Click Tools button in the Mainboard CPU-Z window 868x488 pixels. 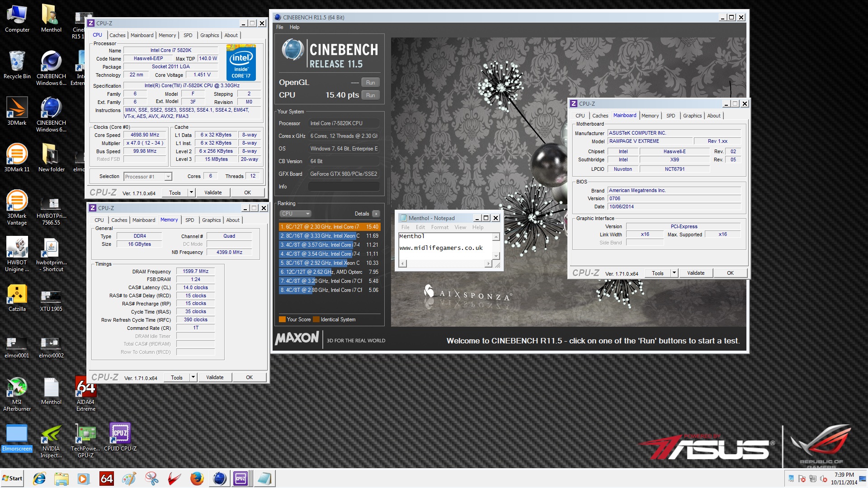pos(658,273)
